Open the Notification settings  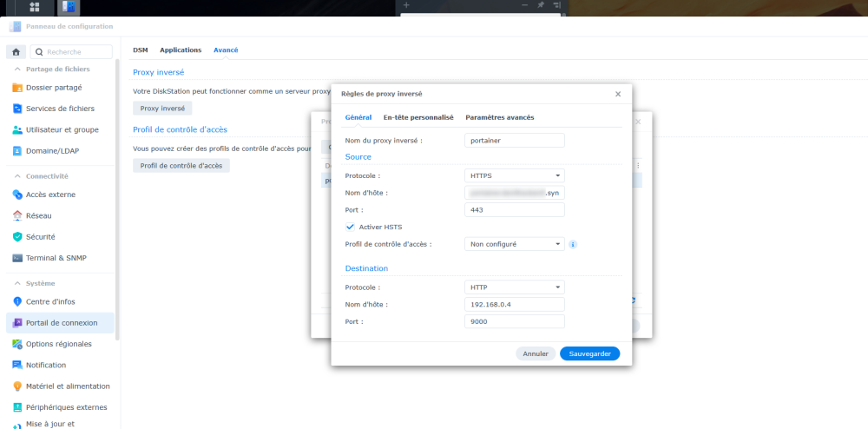click(x=46, y=365)
